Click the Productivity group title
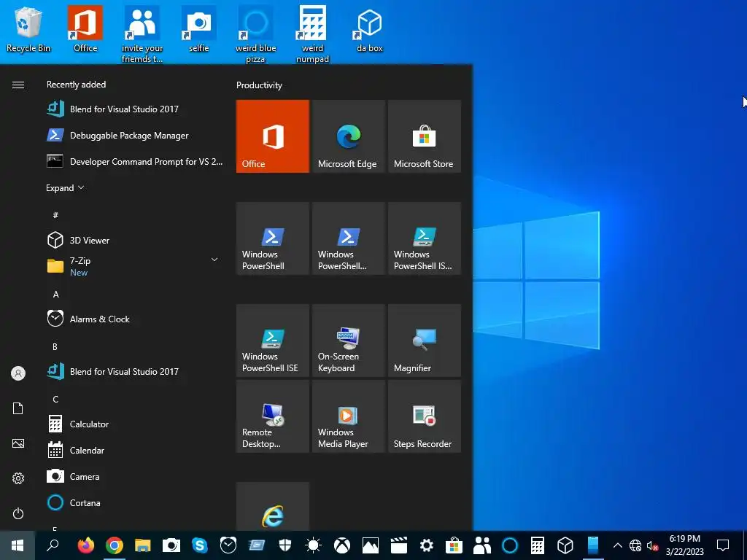This screenshot has height=560, width=747. pos(259,85)
